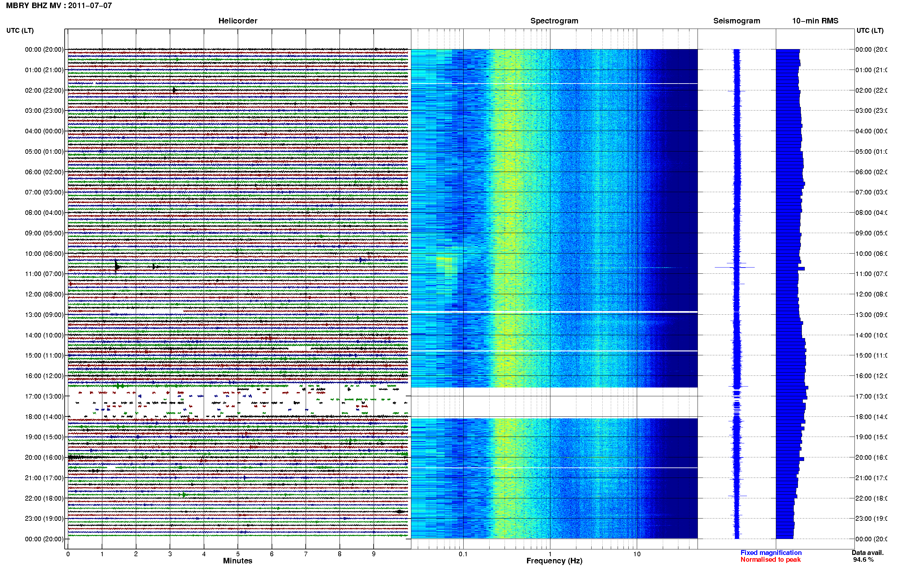
Task: Select the '10-min RMS' panel heading
Action: click(815, 21)
